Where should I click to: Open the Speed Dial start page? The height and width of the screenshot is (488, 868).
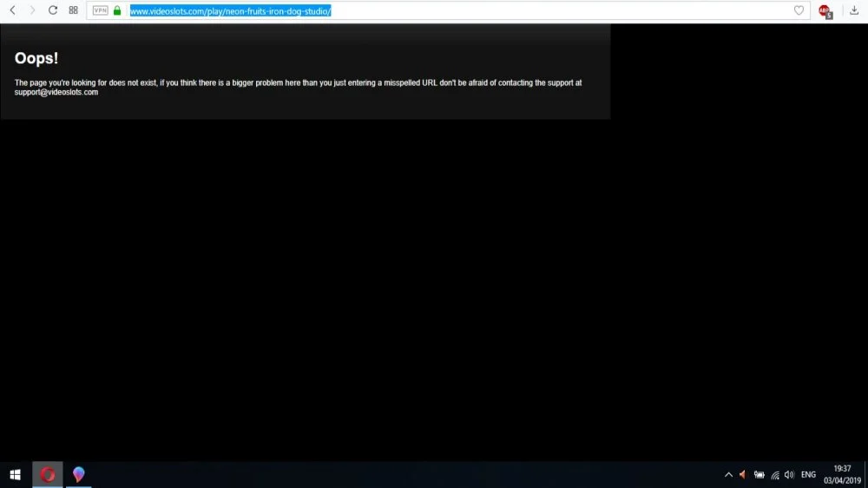(73, 10)
